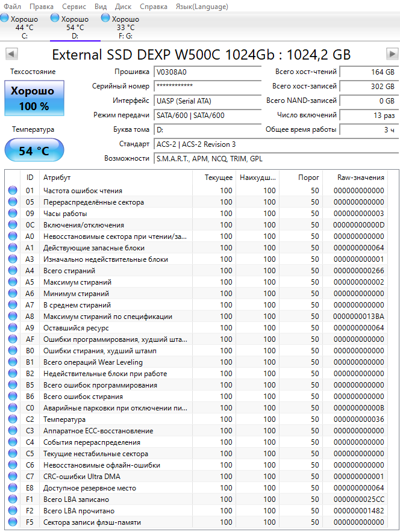
Task: Click status icon for attribute 05
Action: click(13, 202)
